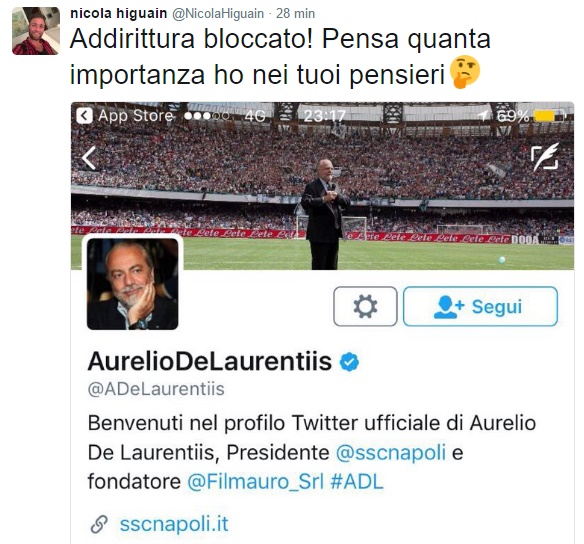This screenshot has width=584, height=544.
Task: Click the stadium header banner image
Action: [x=323, y=185]
